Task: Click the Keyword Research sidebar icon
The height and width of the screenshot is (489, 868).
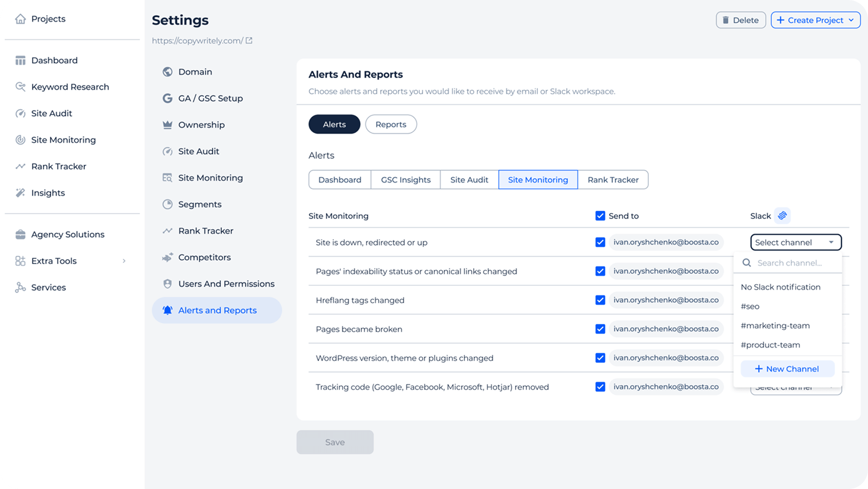Action: (x=20, y=87)
